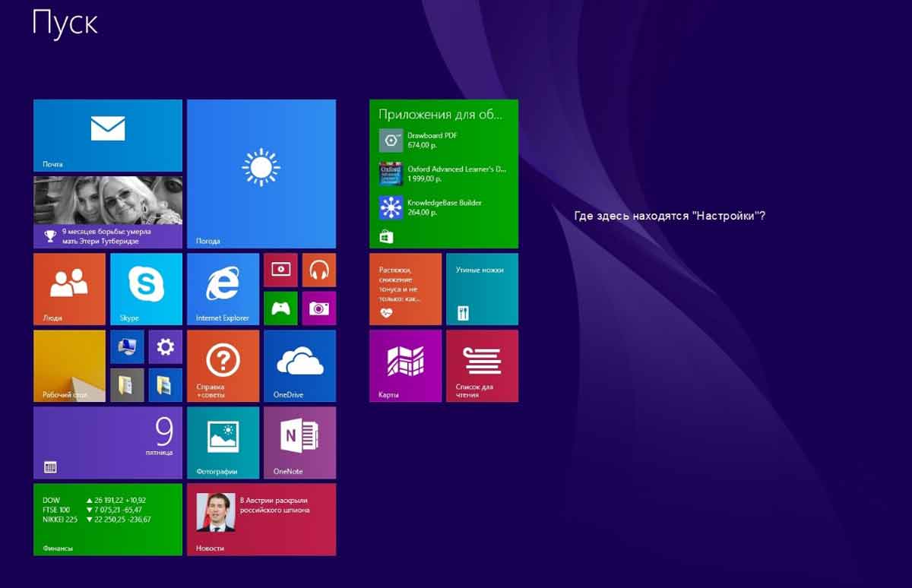Open the Music tile with headphones icon
Image resolution: width=912 pixels, height=588 pixels.
click(x=319, y=270)
